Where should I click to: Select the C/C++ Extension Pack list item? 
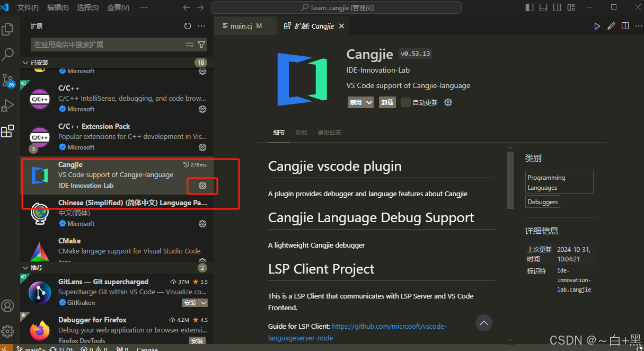(x=117, y=137)
